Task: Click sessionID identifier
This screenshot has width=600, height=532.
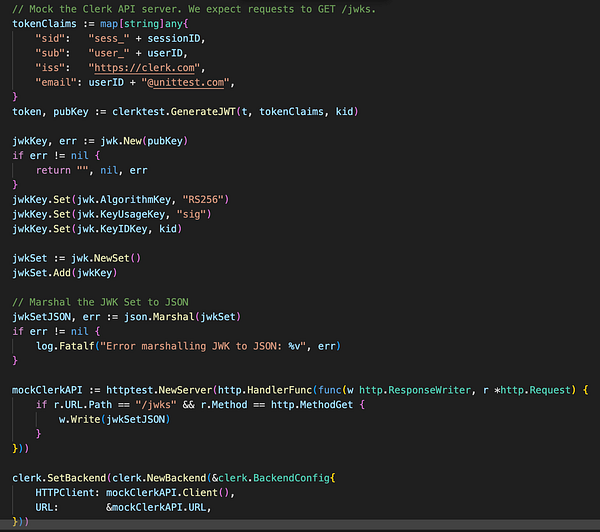Action: click(x=174, y=38)
